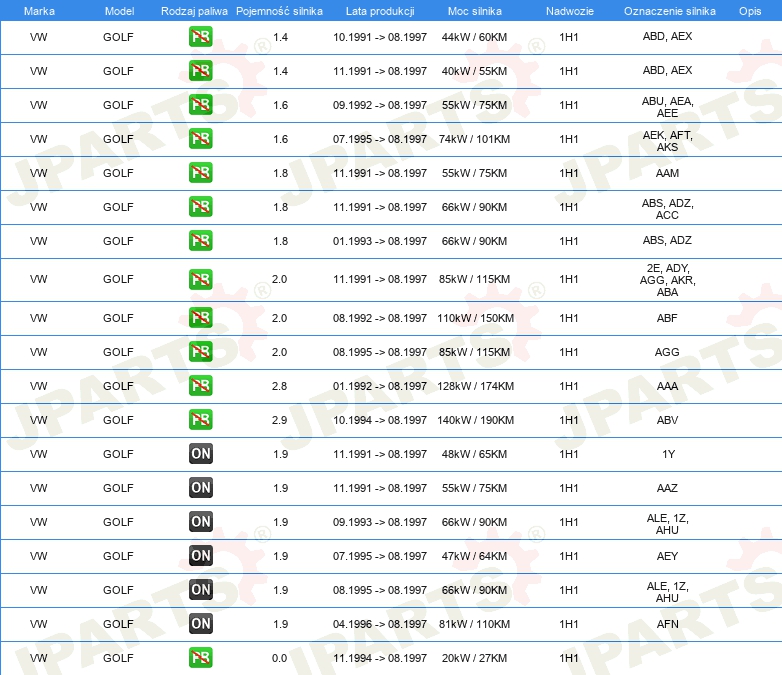Click engine capacity 0.0 cell
This screenshot has height=675, width=782.
click(279, 658)
